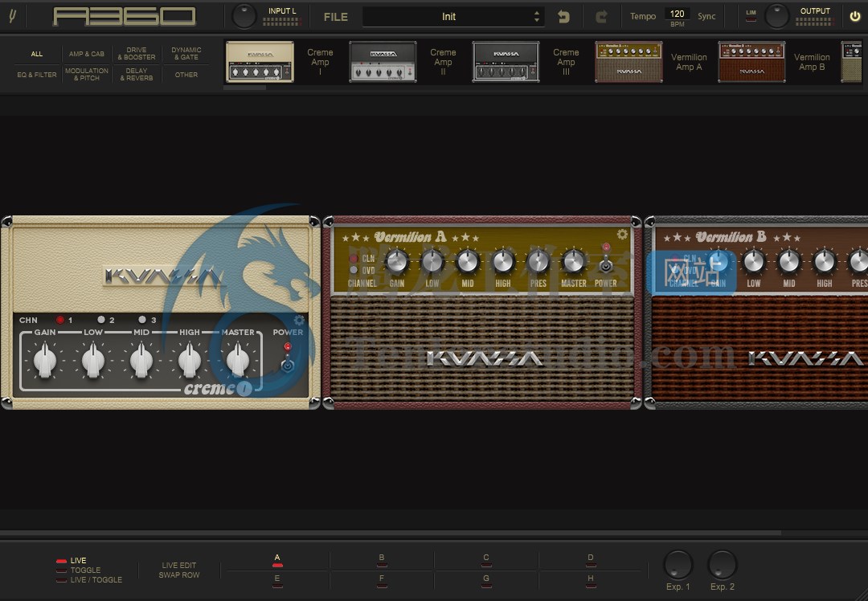Show ALL effects category

(x=36, y=54)
